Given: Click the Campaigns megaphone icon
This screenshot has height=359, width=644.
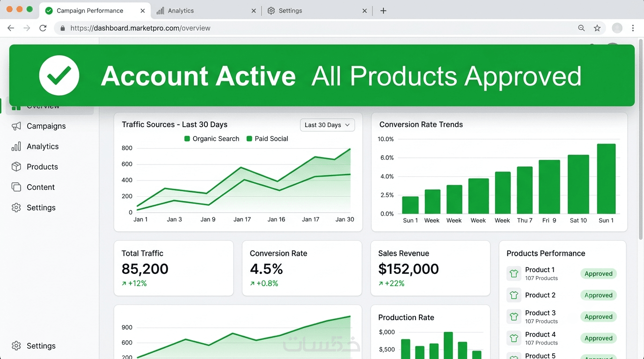Looking at the screenshot, I should 16,126.
